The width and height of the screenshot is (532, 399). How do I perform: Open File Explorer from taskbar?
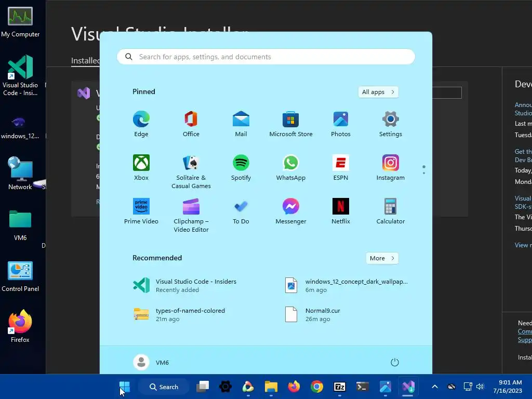271,387
